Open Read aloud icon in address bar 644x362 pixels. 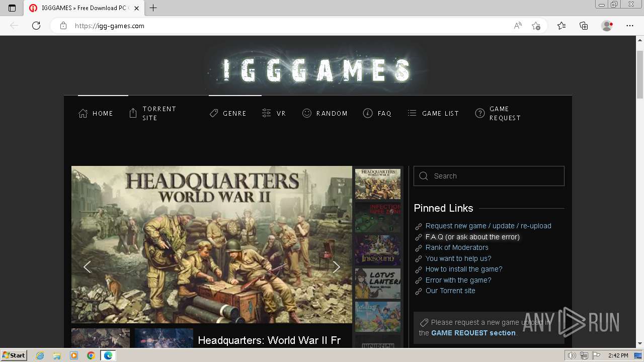click(x=518, y=26)
